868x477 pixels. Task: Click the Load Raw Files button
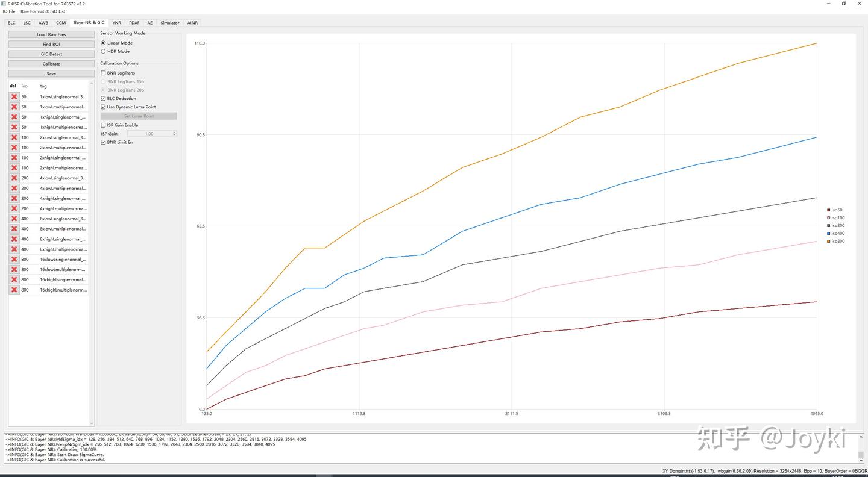(51, 34)
